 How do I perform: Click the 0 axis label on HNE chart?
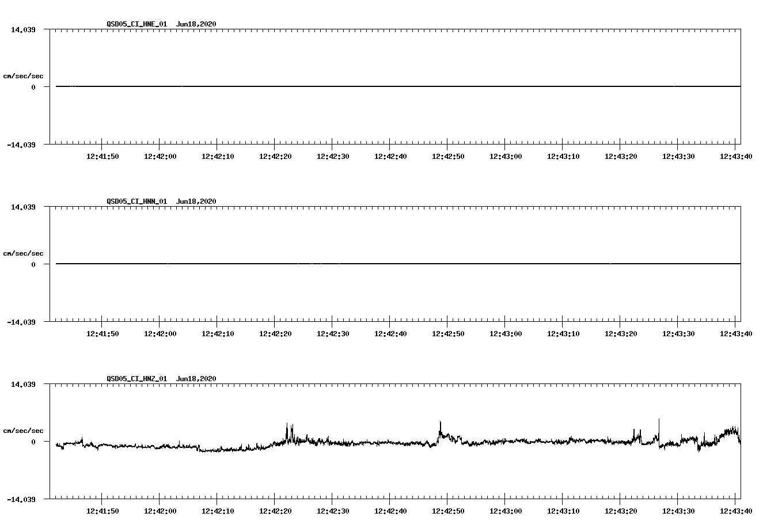point(33,87)
